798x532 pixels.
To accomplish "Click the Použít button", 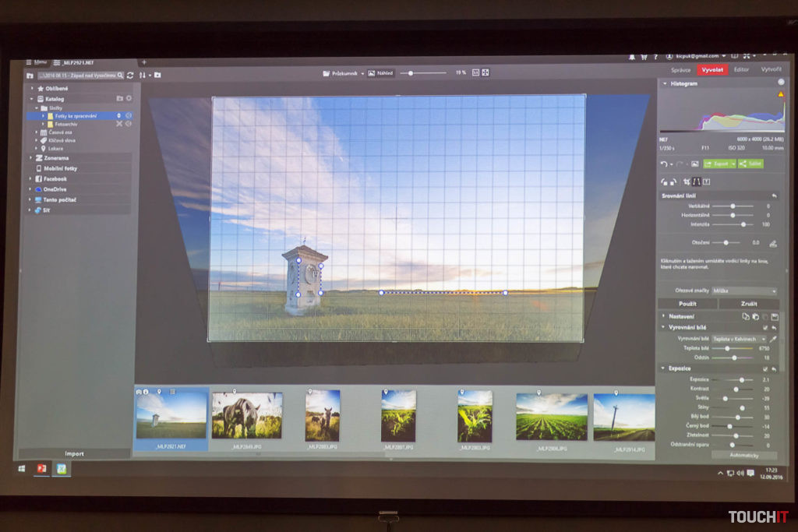I will 687,304.
